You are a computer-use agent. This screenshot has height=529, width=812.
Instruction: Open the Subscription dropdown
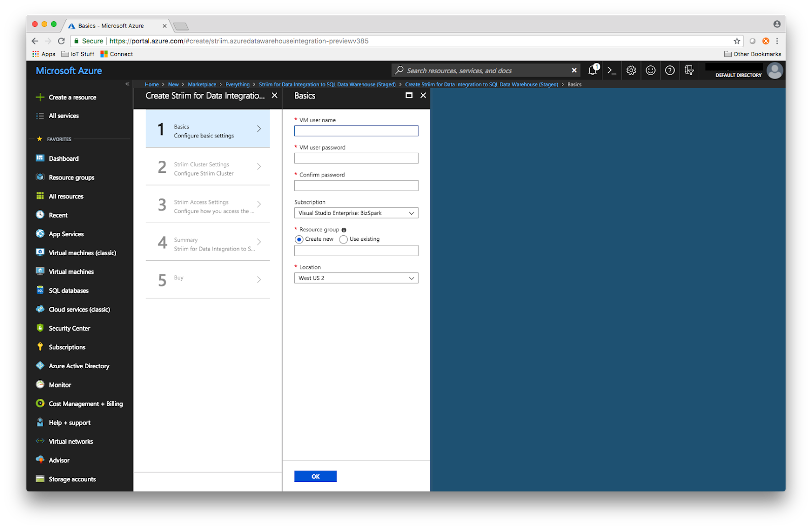[356, 213]
